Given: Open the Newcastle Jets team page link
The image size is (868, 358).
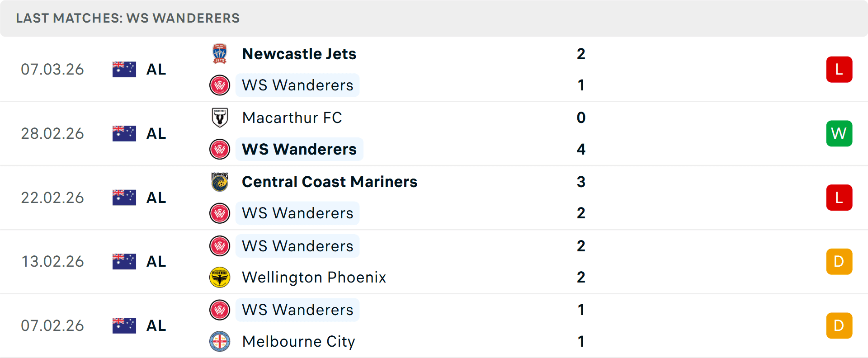Looking at the screenshot, I should [x=299, y=53].
